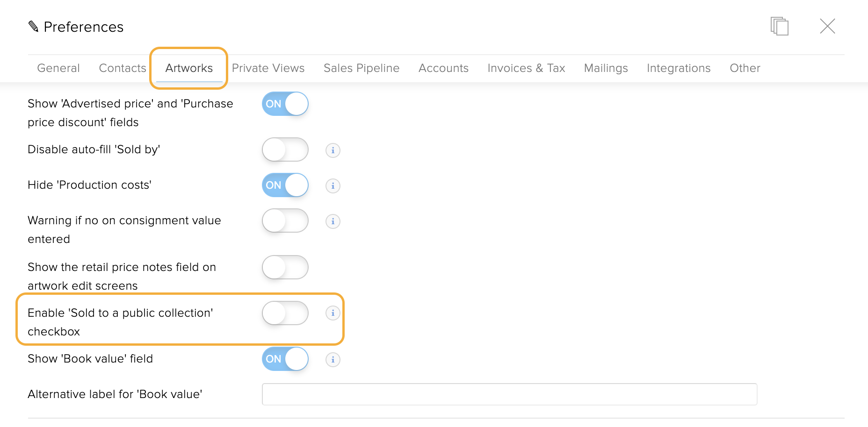Show info about consignment value warning
Viewport: 868px width, 427px height.
[x=333, y=221]
